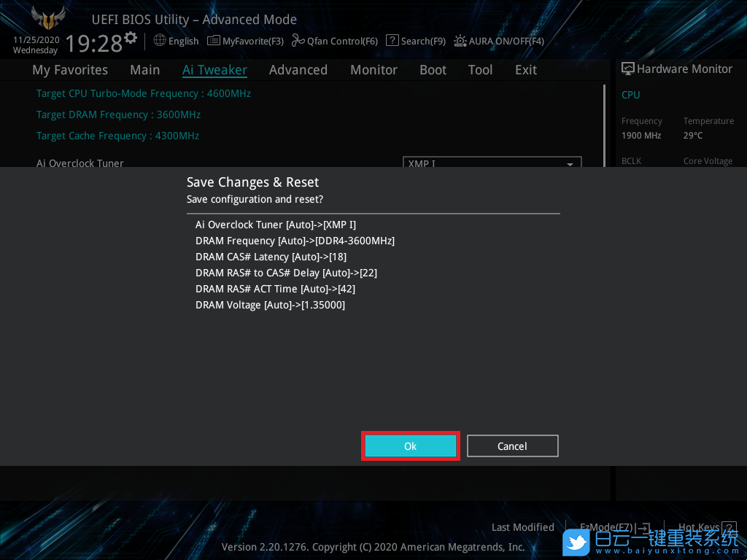Switch to EzMode(F7)

point(607,527)
